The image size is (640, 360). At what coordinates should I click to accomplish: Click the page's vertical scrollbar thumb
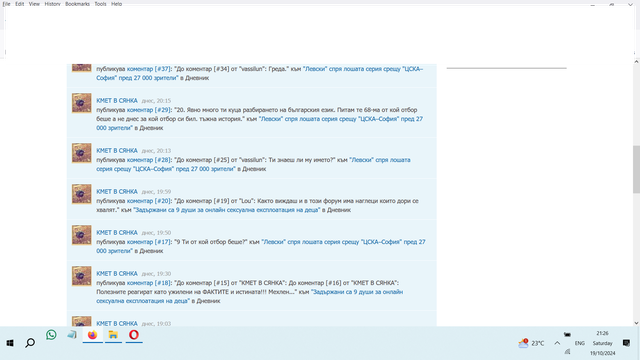point(636,169)
